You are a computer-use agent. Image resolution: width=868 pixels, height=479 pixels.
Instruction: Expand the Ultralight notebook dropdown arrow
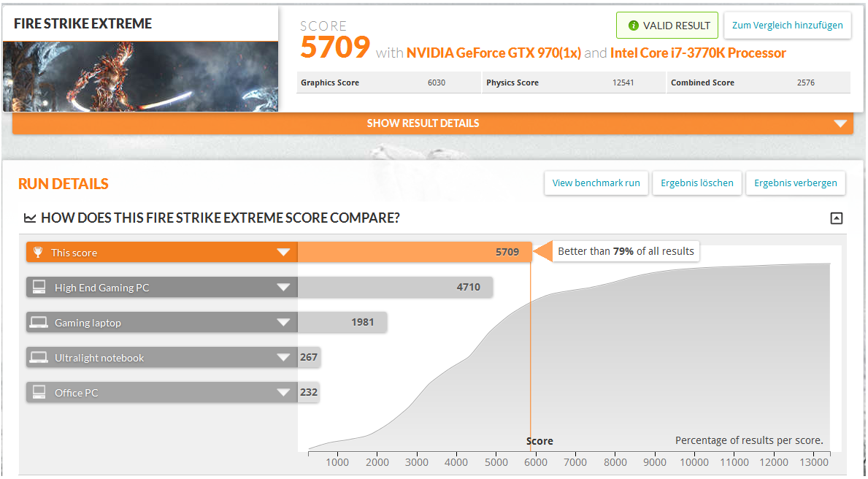(283, 358)
